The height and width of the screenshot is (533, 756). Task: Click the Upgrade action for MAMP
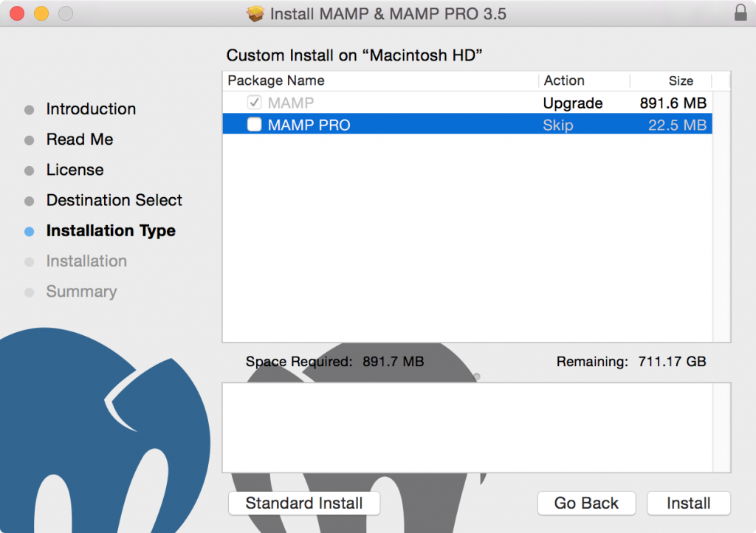(x=573, y=103)
